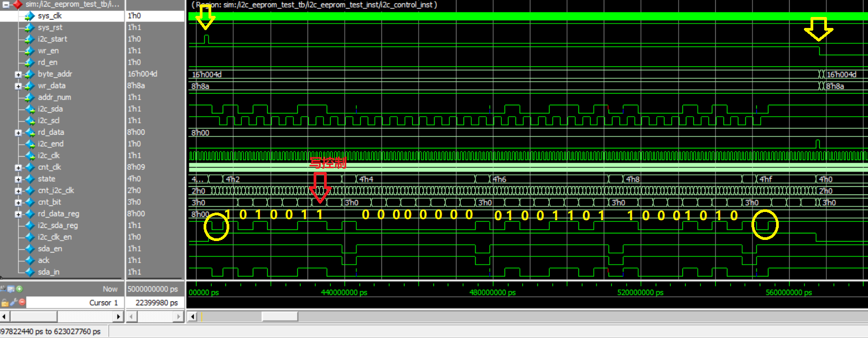Expand the byte_addr bus signal
Screen dimensions: 868x338
[18, 75]
